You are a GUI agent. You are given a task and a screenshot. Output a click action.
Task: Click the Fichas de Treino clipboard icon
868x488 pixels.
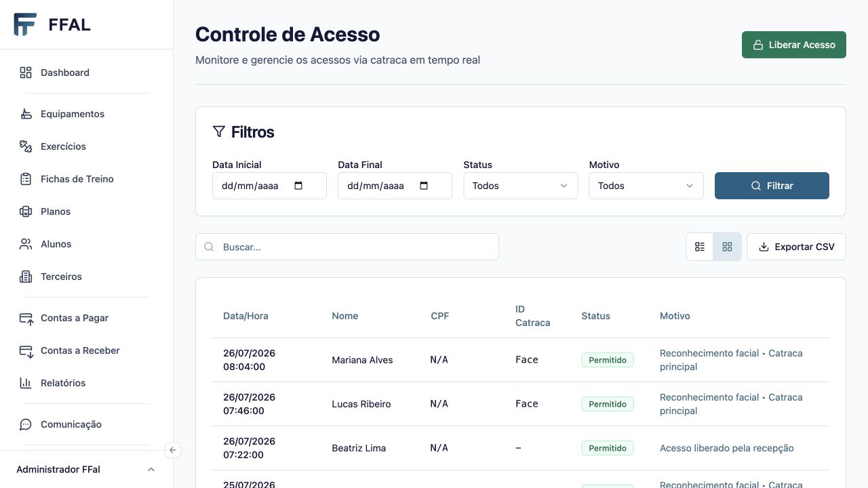[26, 179]
